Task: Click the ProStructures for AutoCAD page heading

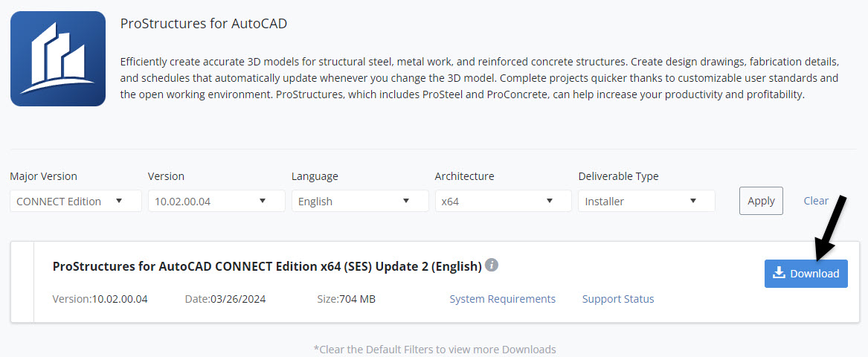Action: click(x=204, y=24)
